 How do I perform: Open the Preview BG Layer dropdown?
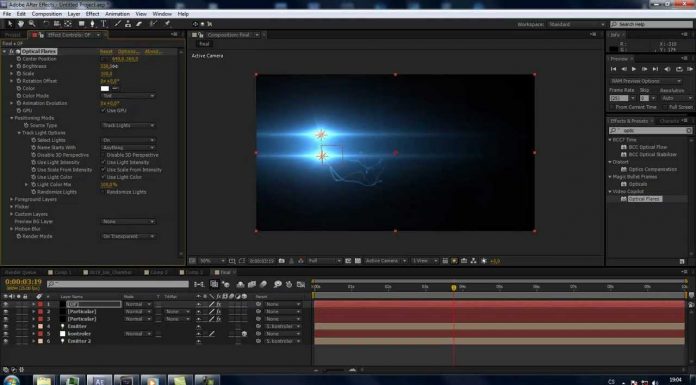128,222
